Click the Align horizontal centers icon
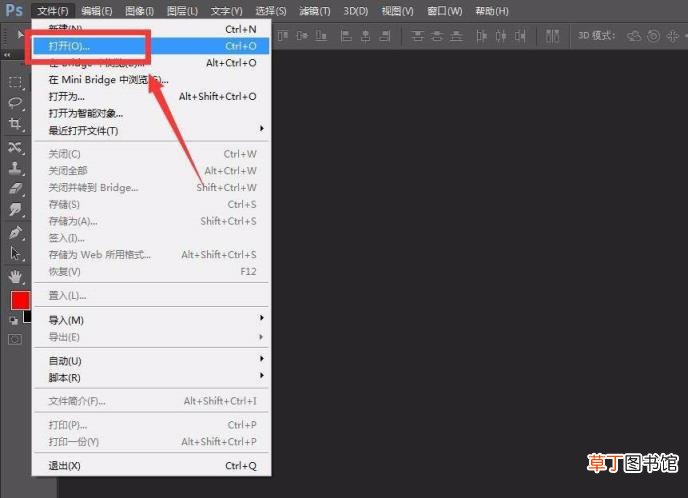 point(366,36)
